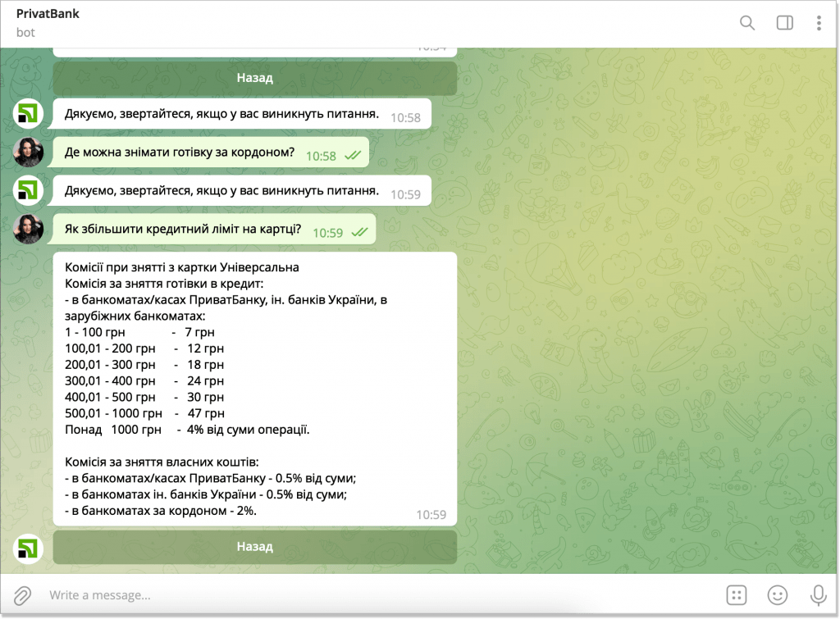Open the three-dot chat options menu
840x619 pixels.
[x=819, y=23]
